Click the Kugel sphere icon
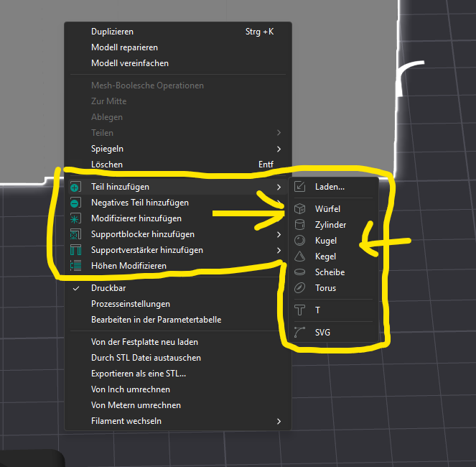The height and width of the screenshot is (467, 476). [x=299, y=241]
